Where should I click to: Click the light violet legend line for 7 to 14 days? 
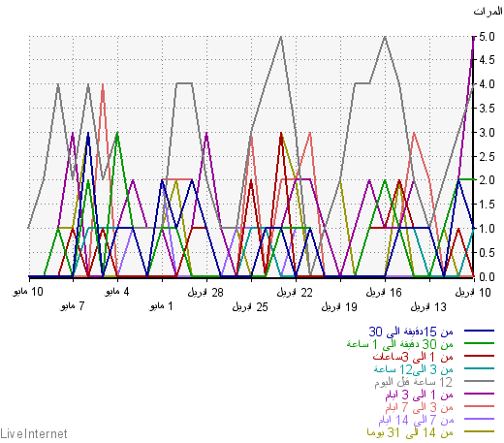(479, 419)
